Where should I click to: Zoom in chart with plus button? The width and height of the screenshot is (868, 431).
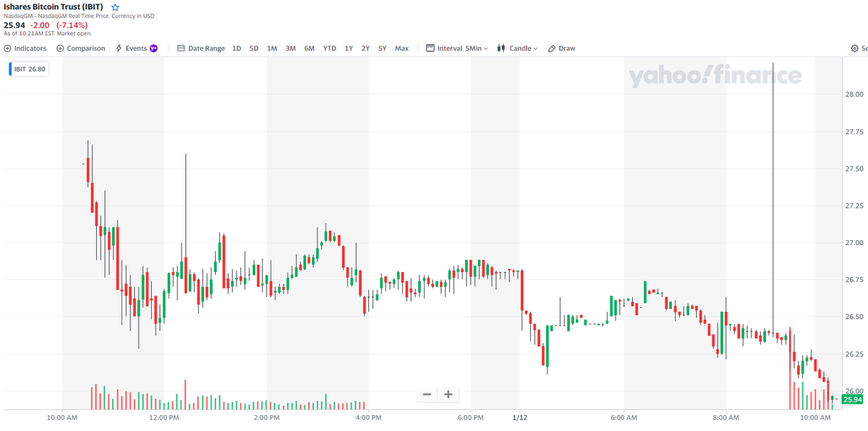pyautogui.click(x=448, y=394)
